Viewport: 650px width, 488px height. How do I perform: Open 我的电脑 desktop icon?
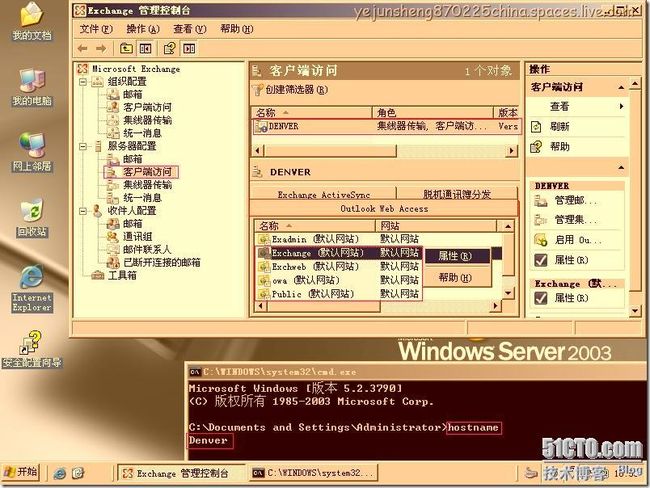(32, 87)
